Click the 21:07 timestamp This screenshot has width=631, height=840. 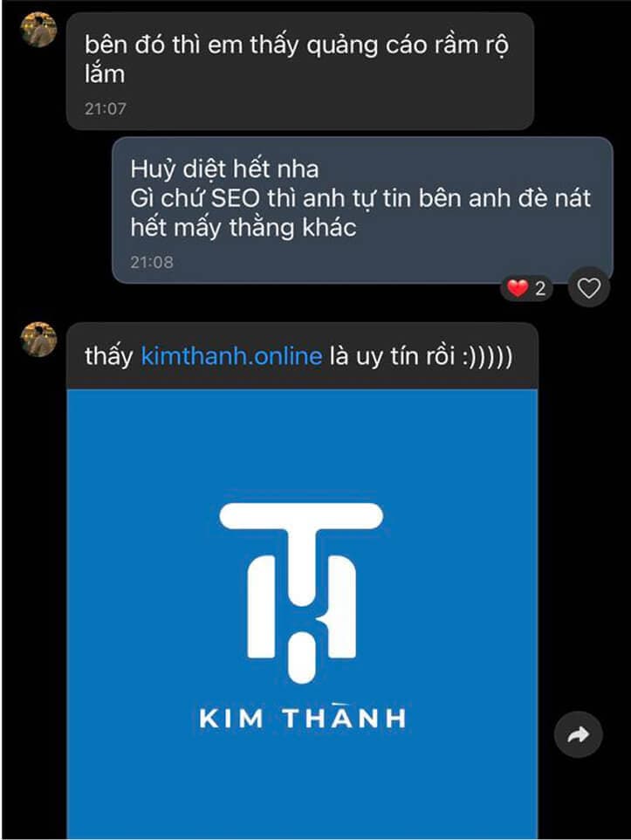click(106, 109)
